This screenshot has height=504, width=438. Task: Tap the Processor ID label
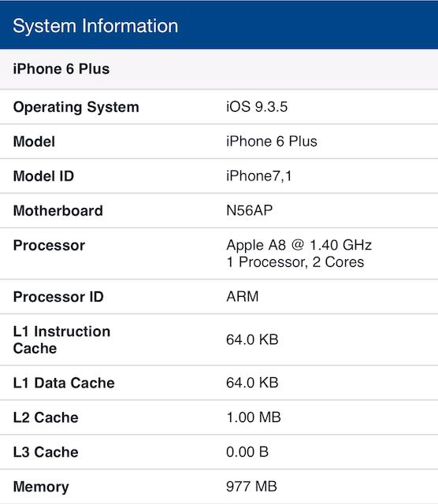[58, 297]
